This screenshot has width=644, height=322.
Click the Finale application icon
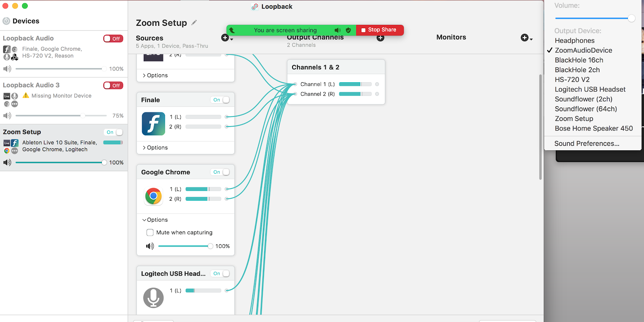click(153, 124)
